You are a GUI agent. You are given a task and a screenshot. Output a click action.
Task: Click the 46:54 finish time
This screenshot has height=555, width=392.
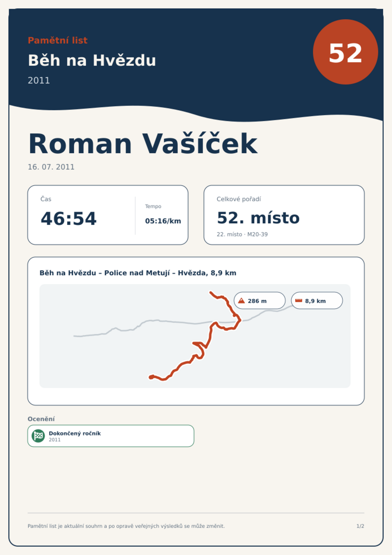[x=68, y=218]
